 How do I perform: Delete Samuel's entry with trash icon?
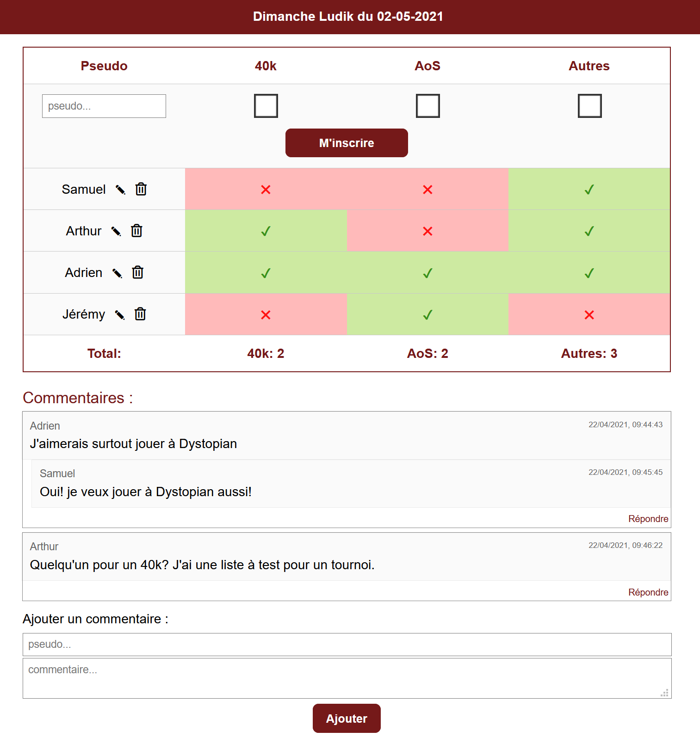(x=141, y=189)
